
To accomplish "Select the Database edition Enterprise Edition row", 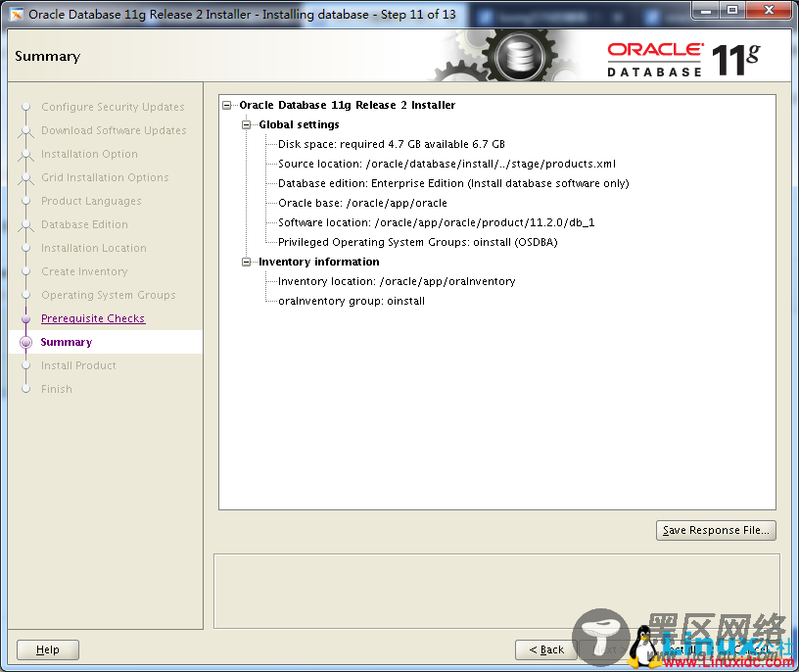I will 453,183.
